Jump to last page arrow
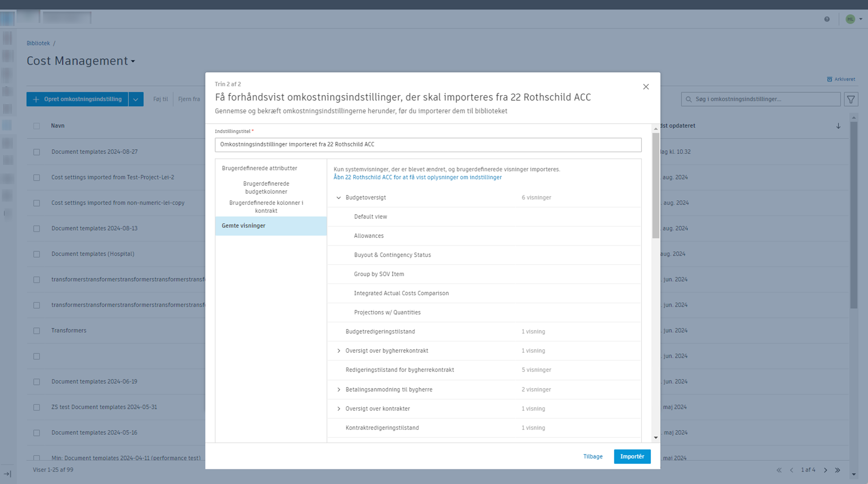 (837, 470)
